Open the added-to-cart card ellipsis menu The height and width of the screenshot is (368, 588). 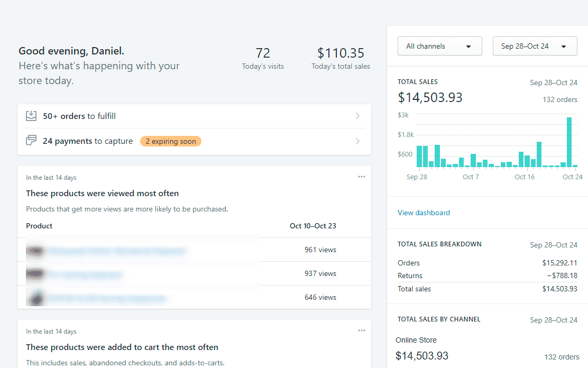(361, 330)
